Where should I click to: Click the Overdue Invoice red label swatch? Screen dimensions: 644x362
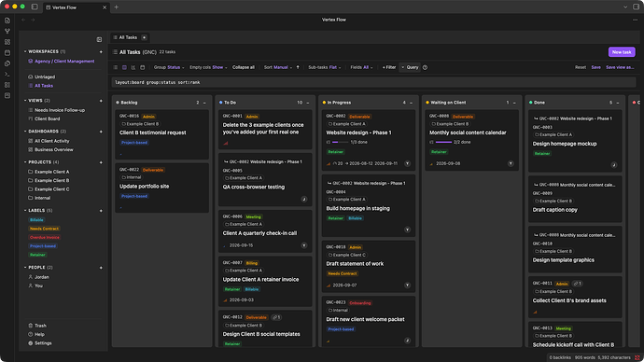(45, 238)
